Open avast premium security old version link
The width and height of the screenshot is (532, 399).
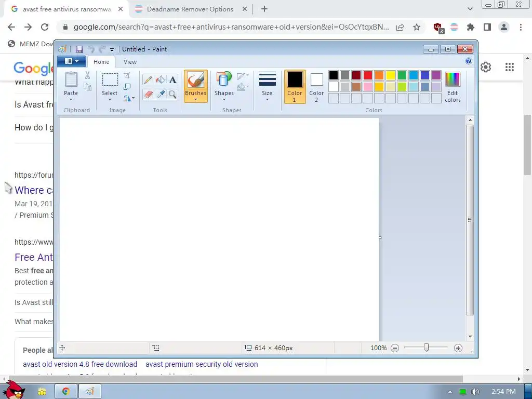[x=202, y=364]
